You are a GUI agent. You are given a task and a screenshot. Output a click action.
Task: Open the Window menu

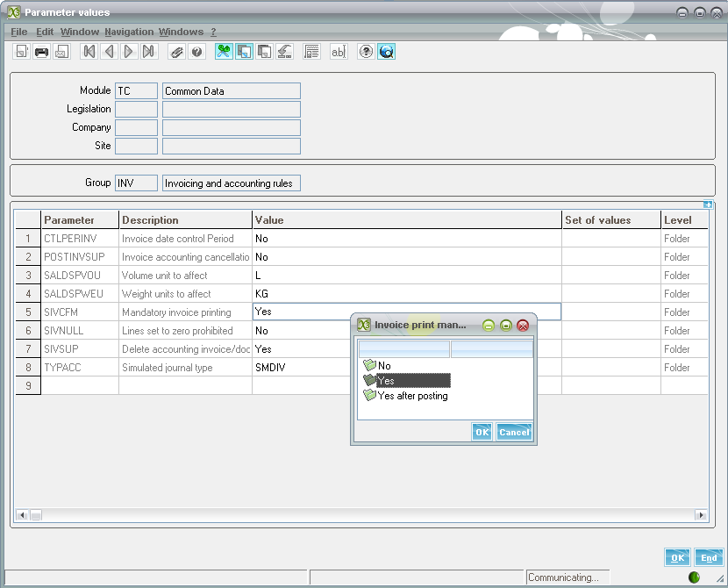coord(80,32)
